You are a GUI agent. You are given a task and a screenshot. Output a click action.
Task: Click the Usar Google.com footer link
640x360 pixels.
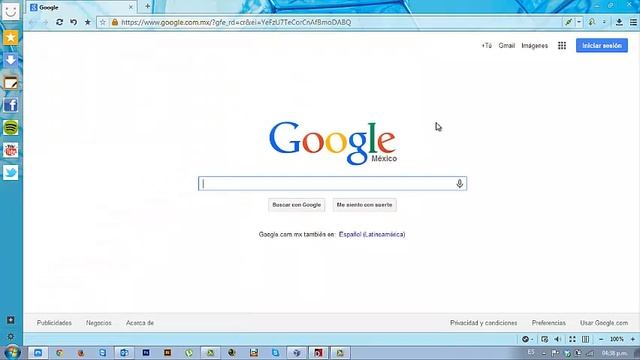[604, 323]
